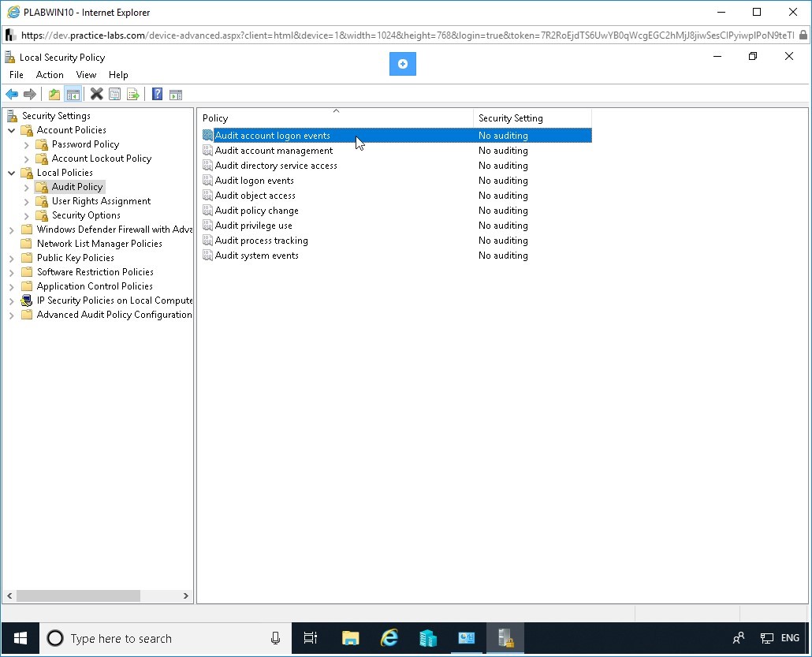Click the policy icon beside Audit system events
The height and width of the screenshot is (657, 812).
(x=207, y=256)
